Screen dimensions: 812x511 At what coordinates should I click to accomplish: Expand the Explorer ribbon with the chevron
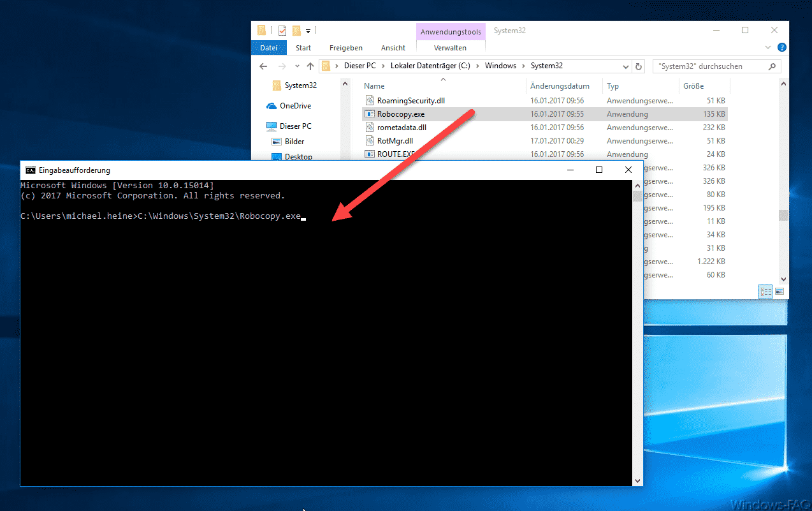click(x=767, y=48)
